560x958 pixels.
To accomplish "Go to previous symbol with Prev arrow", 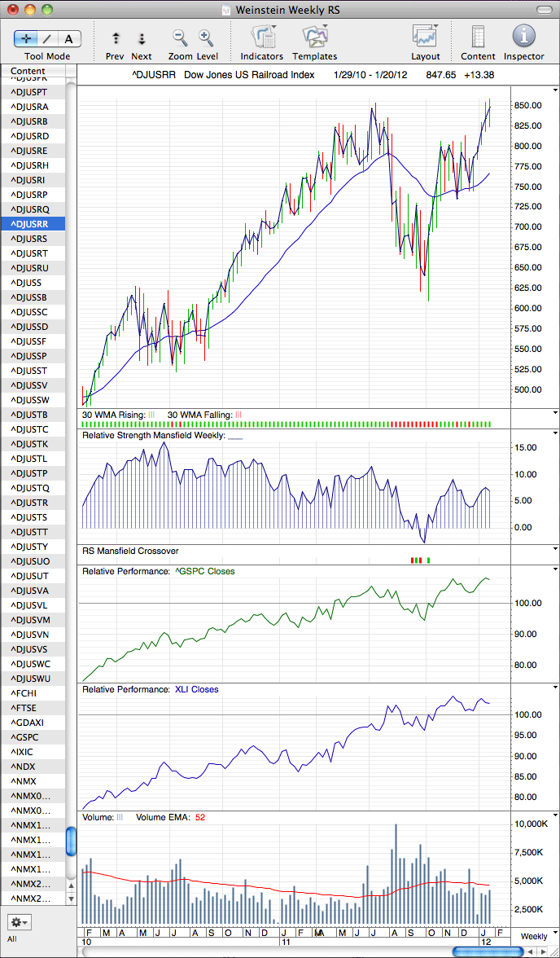I will 116,38.
